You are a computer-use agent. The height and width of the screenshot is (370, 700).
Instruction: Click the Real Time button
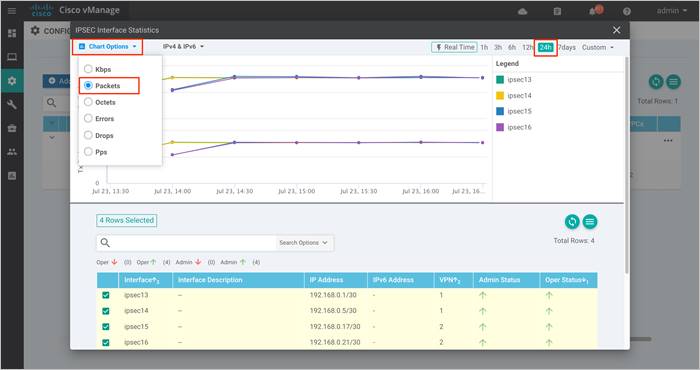point(454,47)
